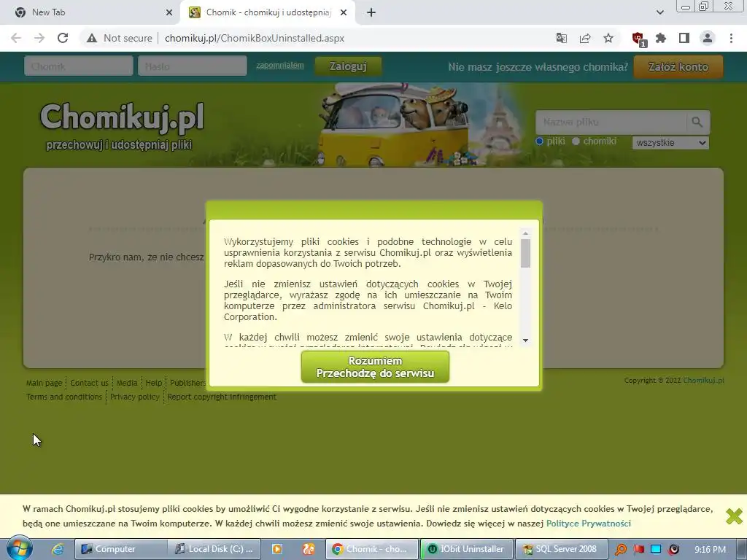Close the cookie banner green X
Screen dimensions: 747x560
734,516
